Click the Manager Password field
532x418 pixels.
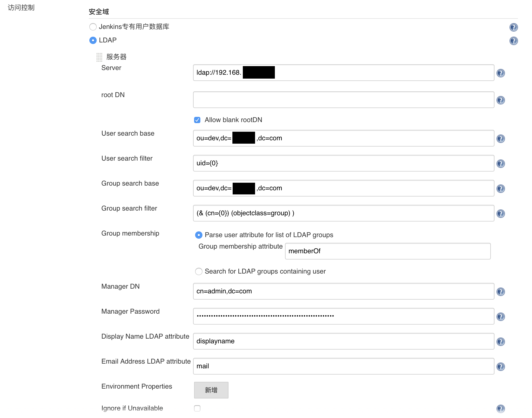pos(343,316)
